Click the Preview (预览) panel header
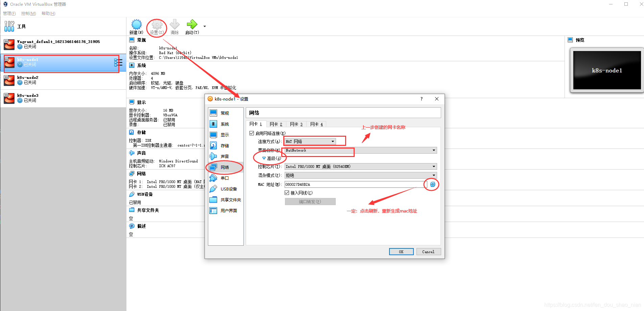The image size is (644, 311). pyautogui.click(x=580, y=40)
